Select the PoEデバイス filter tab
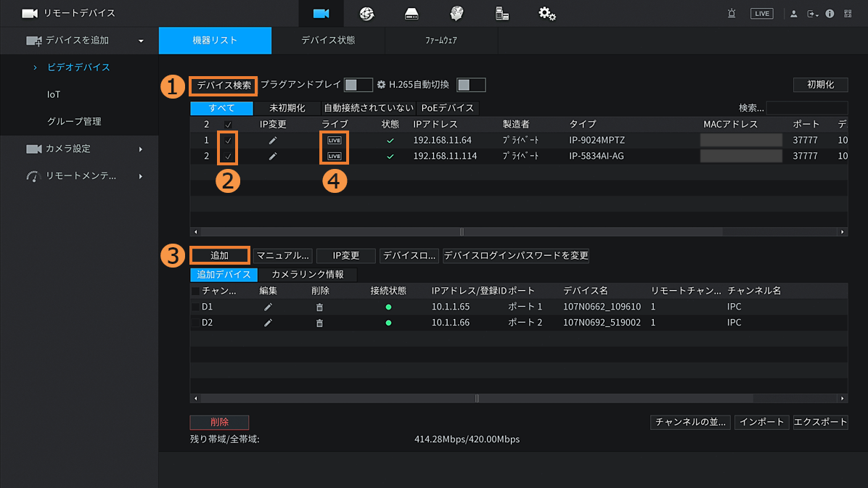Screen dimensions: 868x488 tap(448, 108)
